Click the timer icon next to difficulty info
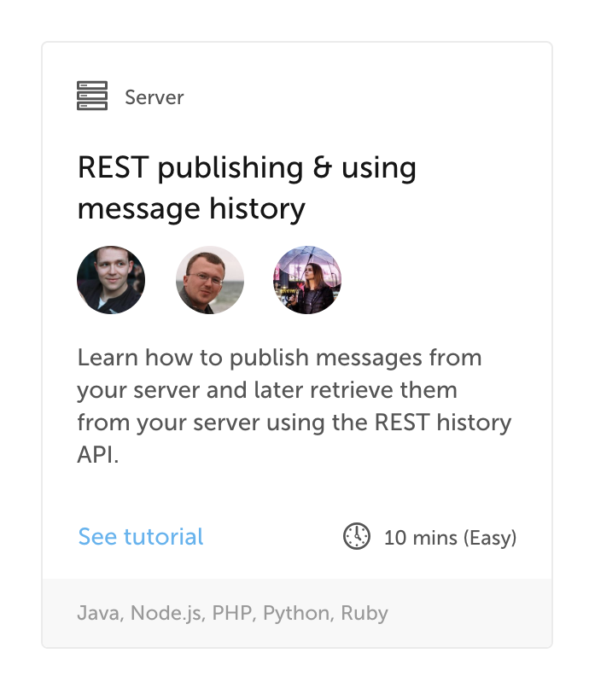The height and width of the screenshot is (700, 589). pyautogui.click(x=355, y=538)
